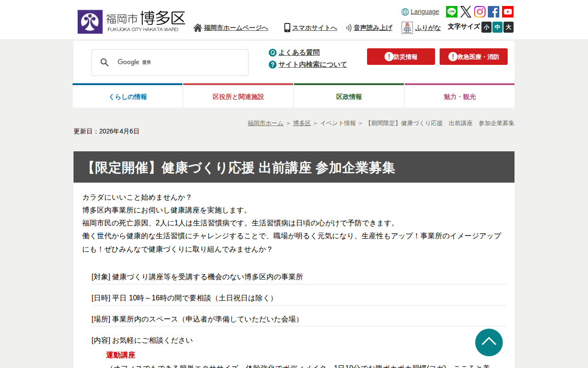Click the 防災情報 red button
588x368 pixels.
pos(401,57)
